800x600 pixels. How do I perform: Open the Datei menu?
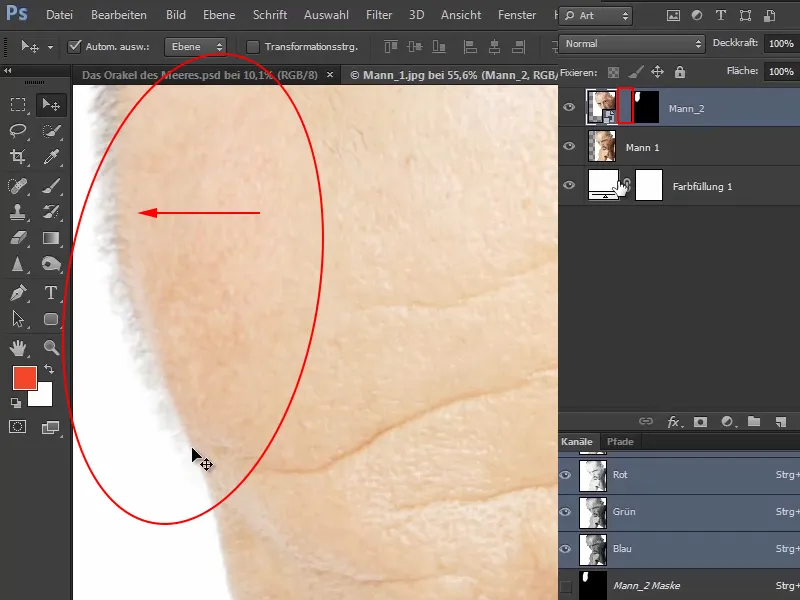pyautogui.click(x=59, y=15)
